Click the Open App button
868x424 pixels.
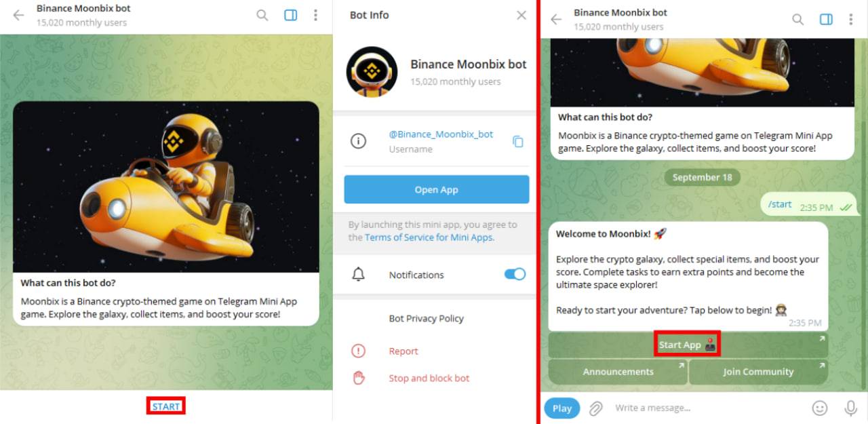(437, 189)
